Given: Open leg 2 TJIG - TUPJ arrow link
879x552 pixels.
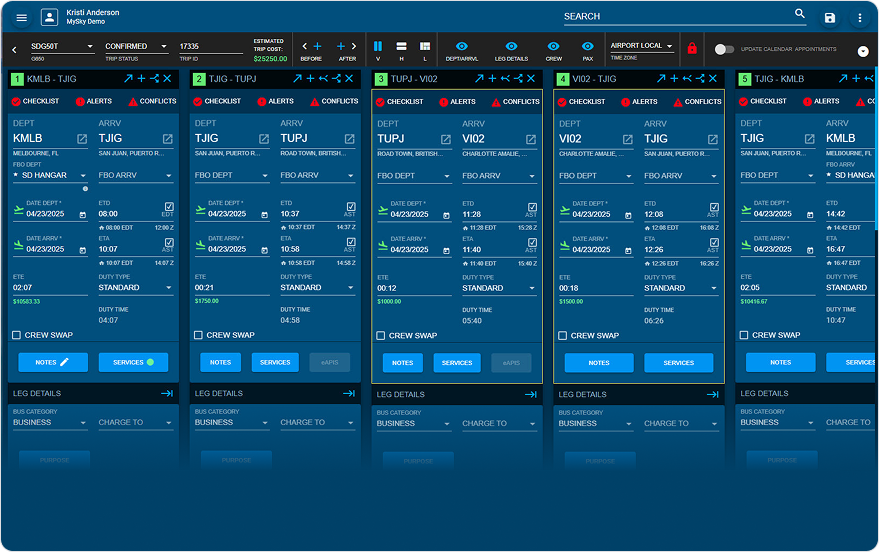Looking at the screenshot, I should tap(297, 78).
